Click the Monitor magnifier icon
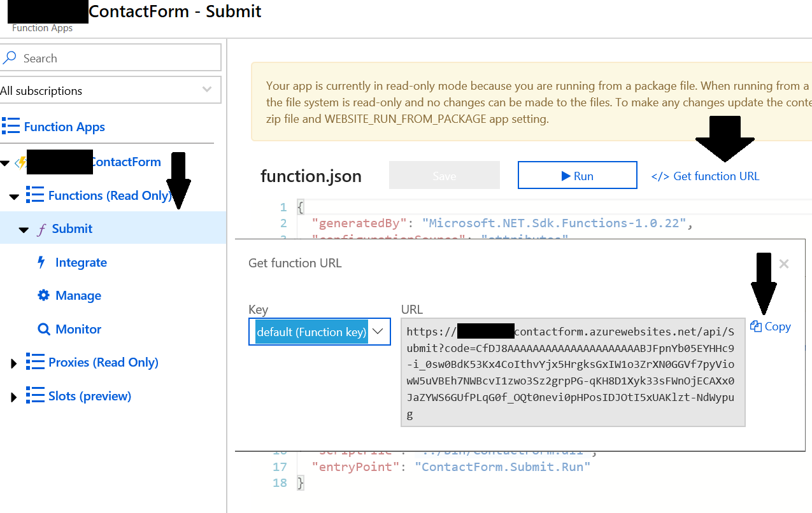The image size is (812, 513). point(44,329)
